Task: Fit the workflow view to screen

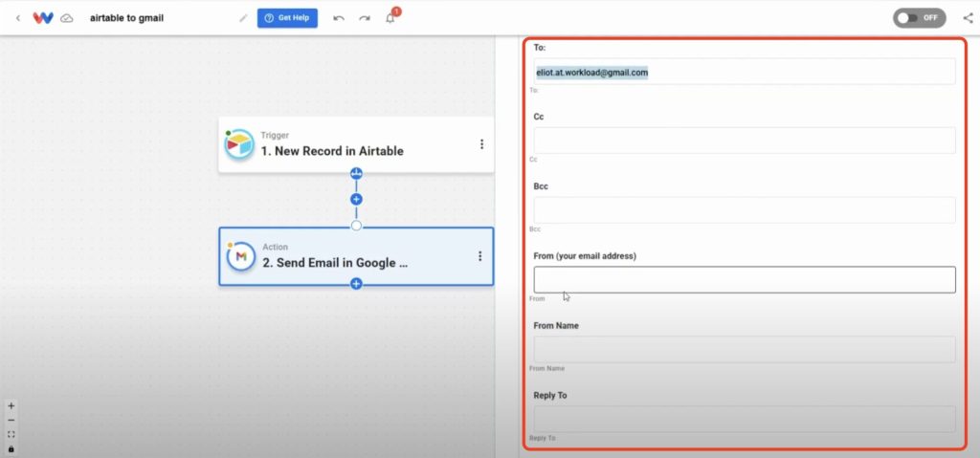Action: 11,434
